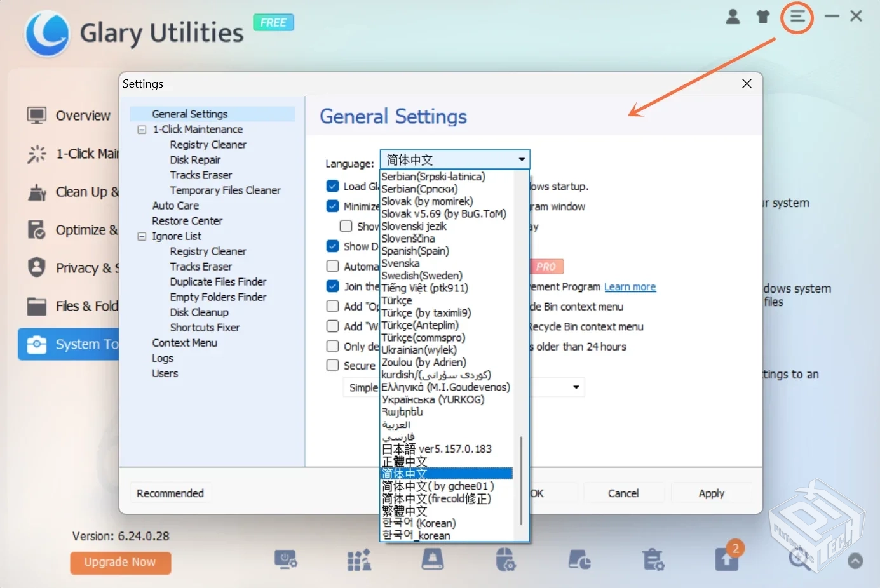Select Spanish(Spain) from the language list
The width and height of the screenshot is (880, 588).
click(x=416, y=251)
